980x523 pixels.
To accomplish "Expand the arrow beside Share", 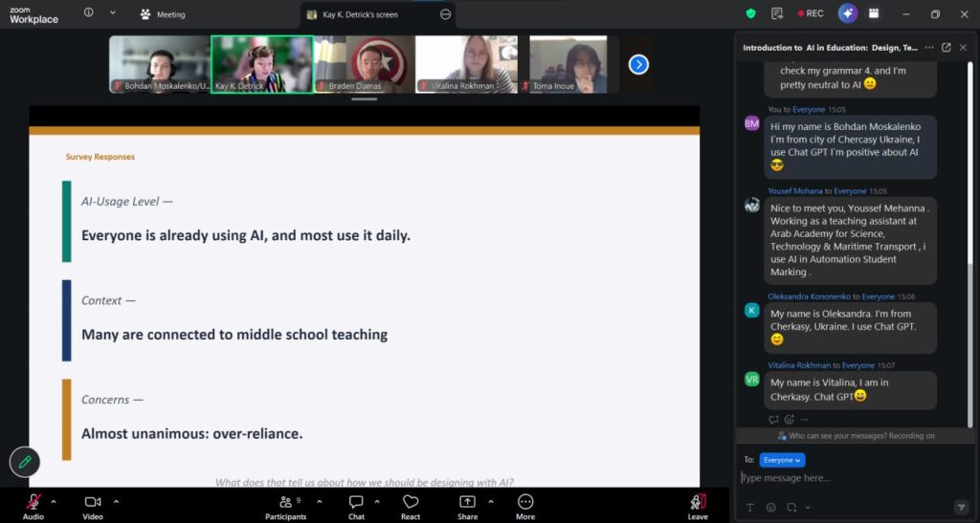I will click(491, 501).
